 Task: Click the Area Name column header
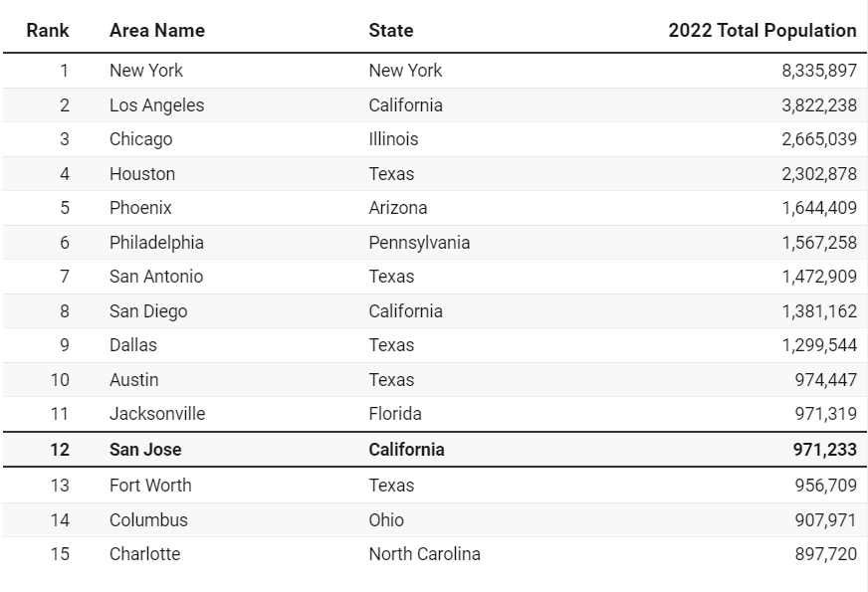(x=156, y=30)
